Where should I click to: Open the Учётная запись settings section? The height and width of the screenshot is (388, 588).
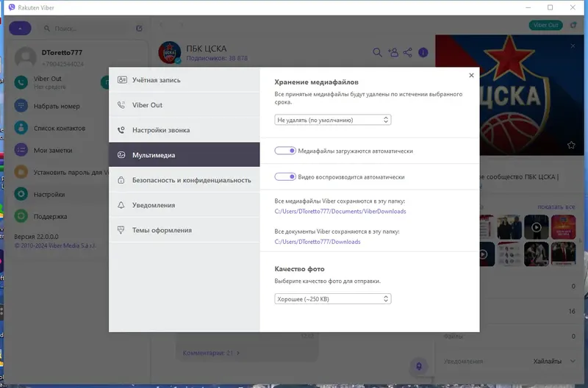(184, 80)
